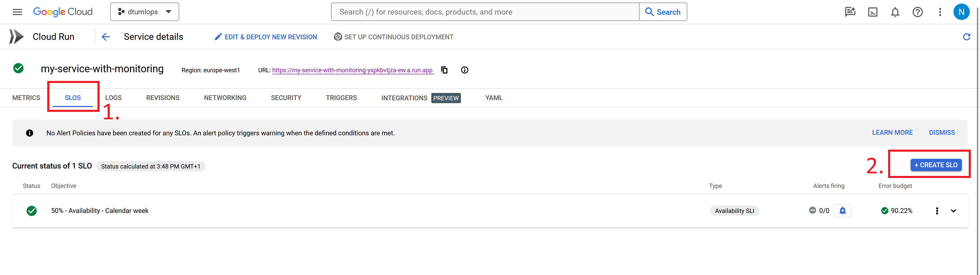Open the notifications bell
Image resolution: width=980 pixels, height=275 pixels.
(895, 12)
